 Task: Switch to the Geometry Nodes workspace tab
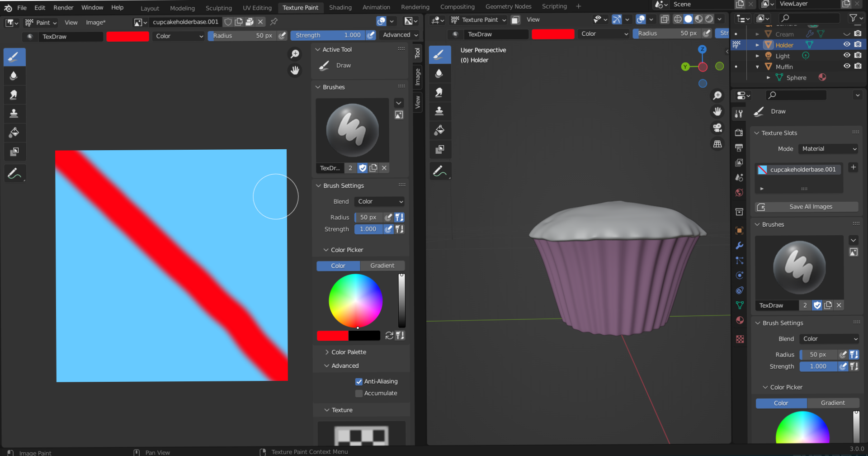(509, 7)
